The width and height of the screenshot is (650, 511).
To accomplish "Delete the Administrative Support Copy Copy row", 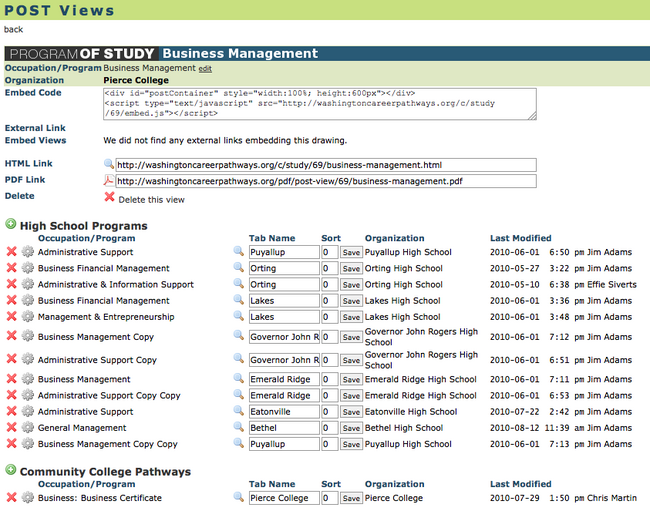I will coord(12,395).
